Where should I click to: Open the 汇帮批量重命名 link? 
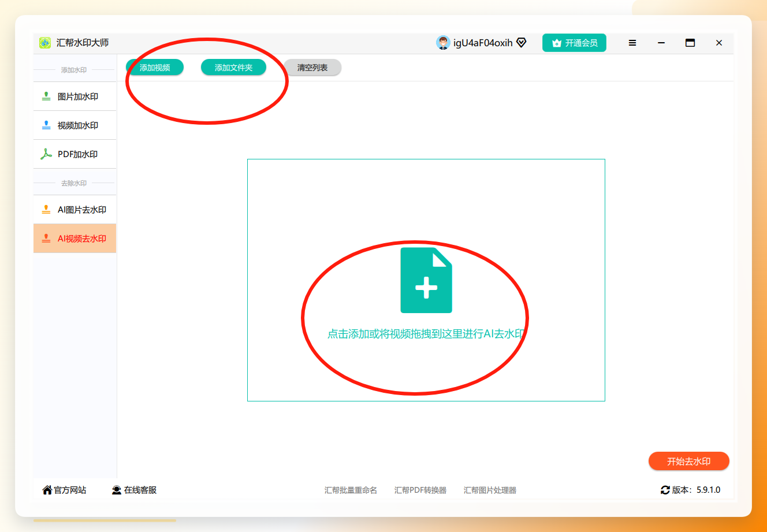point(351,490)
